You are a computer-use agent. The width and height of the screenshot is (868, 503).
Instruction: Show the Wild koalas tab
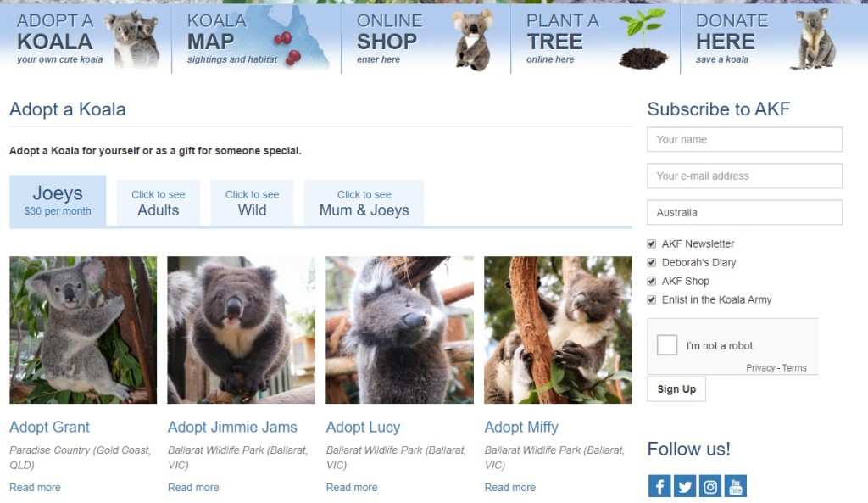coord(252,203)
